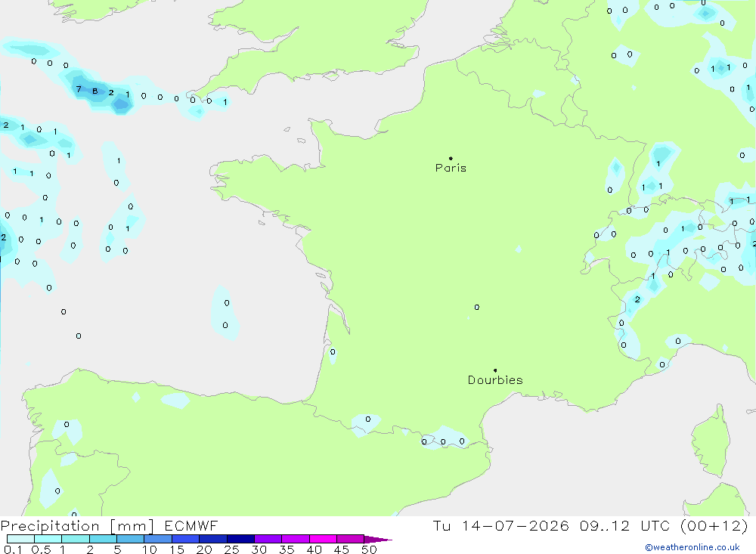Select the 2–5 mm legend color swatch
Viewport: 756px width, 554px height.
tap(103, 539)
